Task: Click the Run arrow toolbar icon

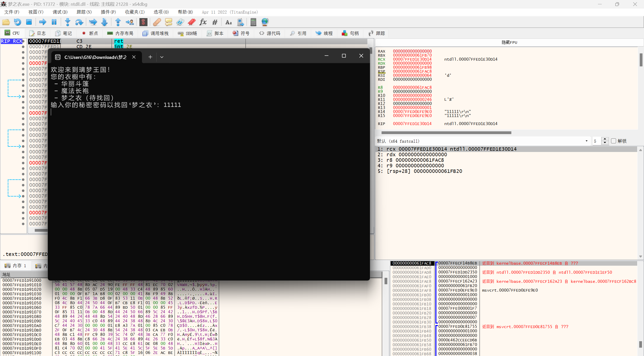Action: coord(43,22)
